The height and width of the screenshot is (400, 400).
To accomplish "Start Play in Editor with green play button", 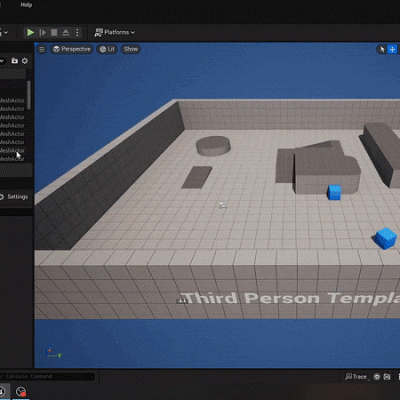I will tap(30, 32).
